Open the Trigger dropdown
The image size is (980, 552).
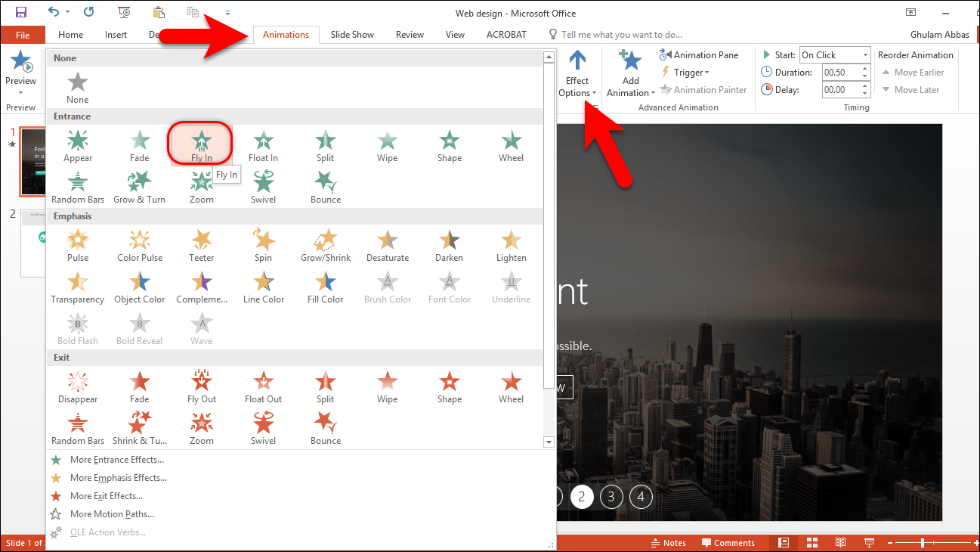coord(686,72)
